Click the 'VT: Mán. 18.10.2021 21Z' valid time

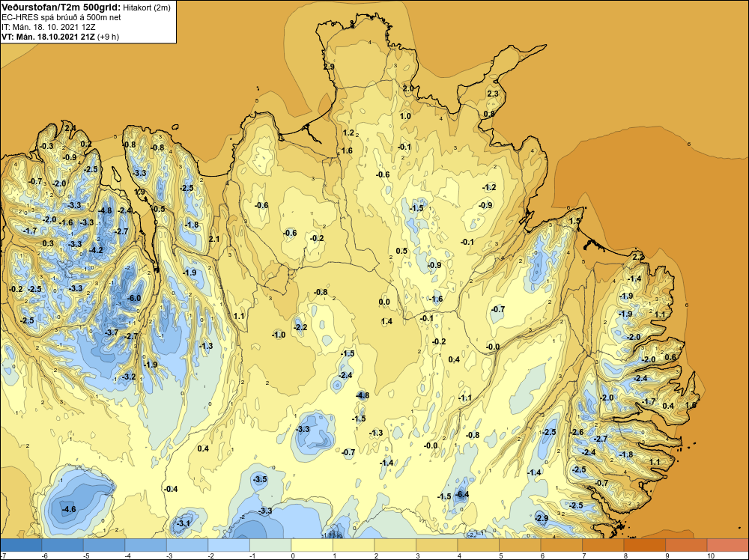[x=48, y=37]
